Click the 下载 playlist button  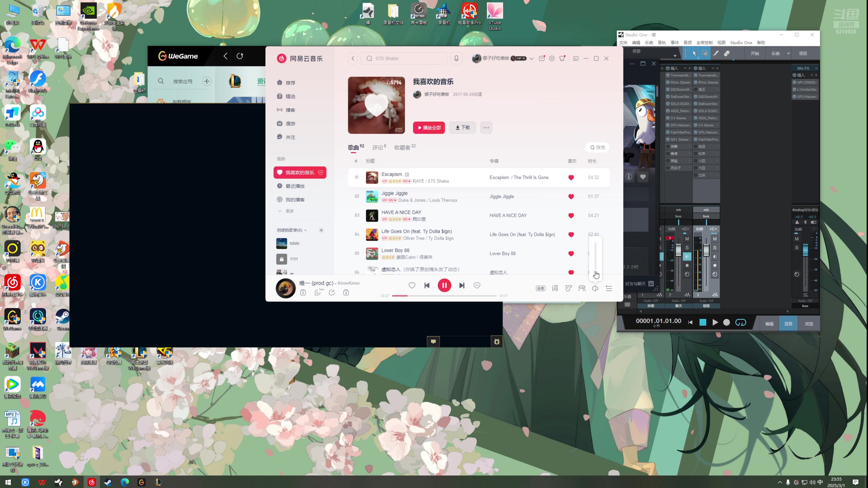pos(462,128)
